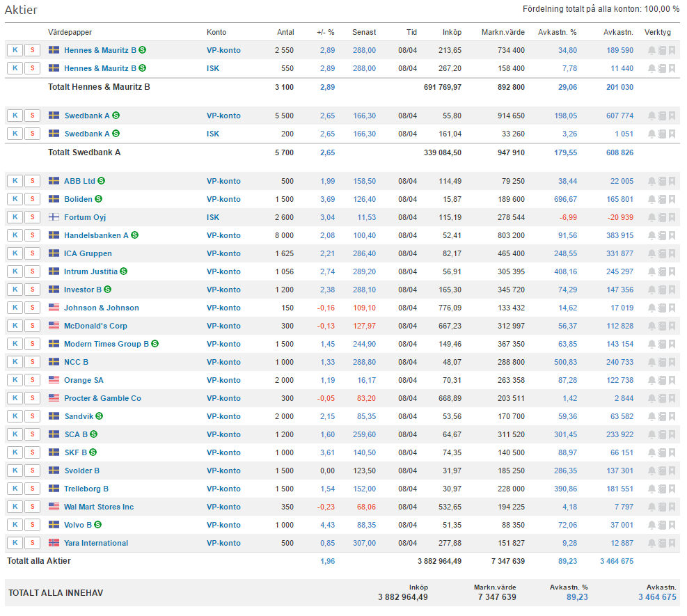Open the notes icon for Svolder B
The image size is (687, 616).
point(662,471)
